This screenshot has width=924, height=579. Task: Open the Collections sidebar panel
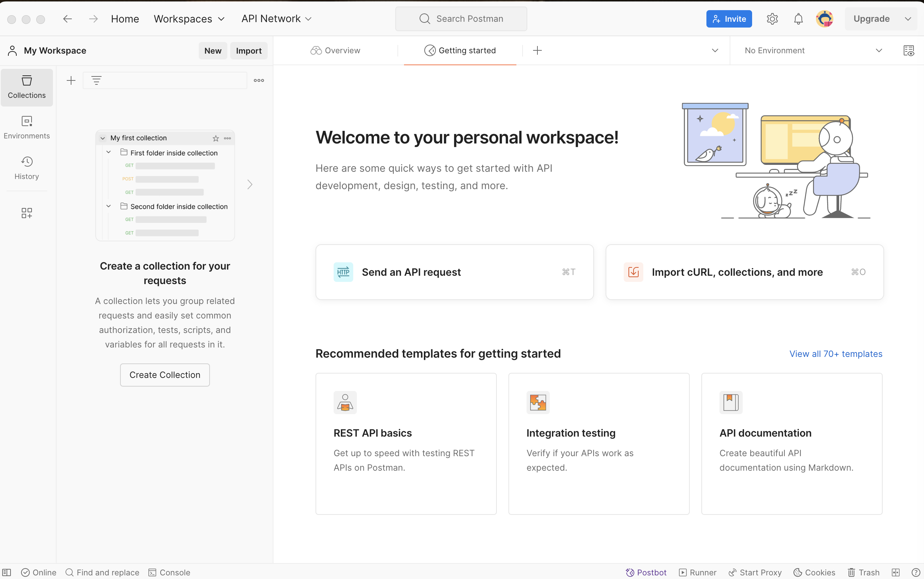(x=26, y=87)
